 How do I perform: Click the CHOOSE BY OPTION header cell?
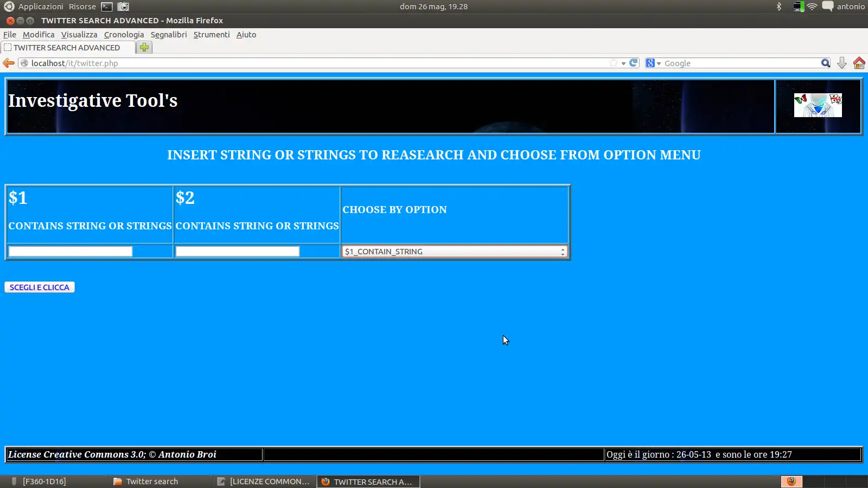point(455,215)
